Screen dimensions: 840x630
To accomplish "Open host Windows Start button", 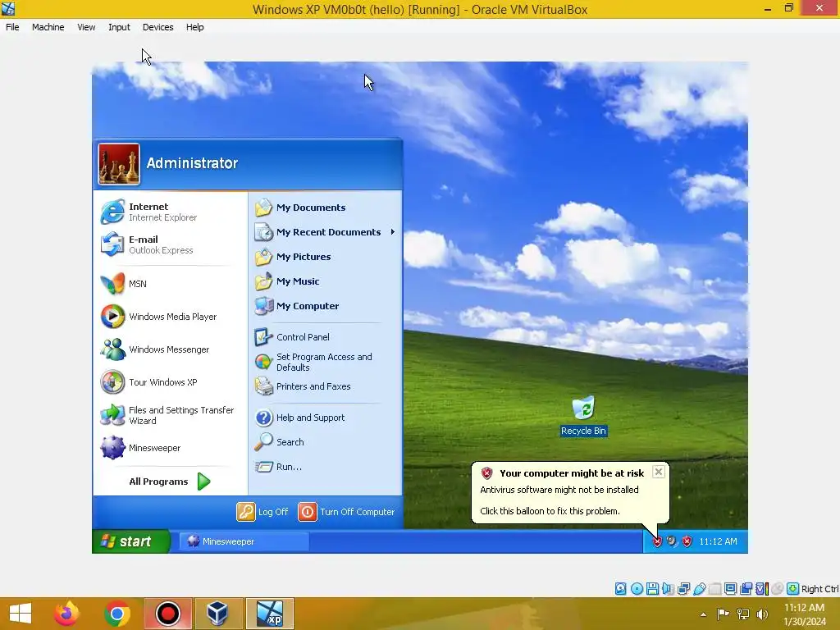I will coord(21,614).
